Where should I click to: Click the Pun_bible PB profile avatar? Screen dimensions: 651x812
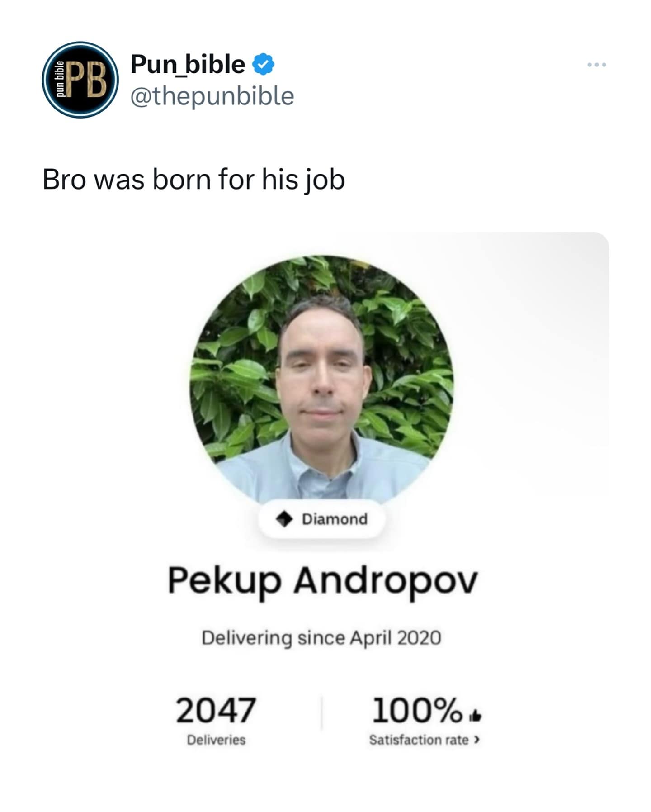coord(80,80)
